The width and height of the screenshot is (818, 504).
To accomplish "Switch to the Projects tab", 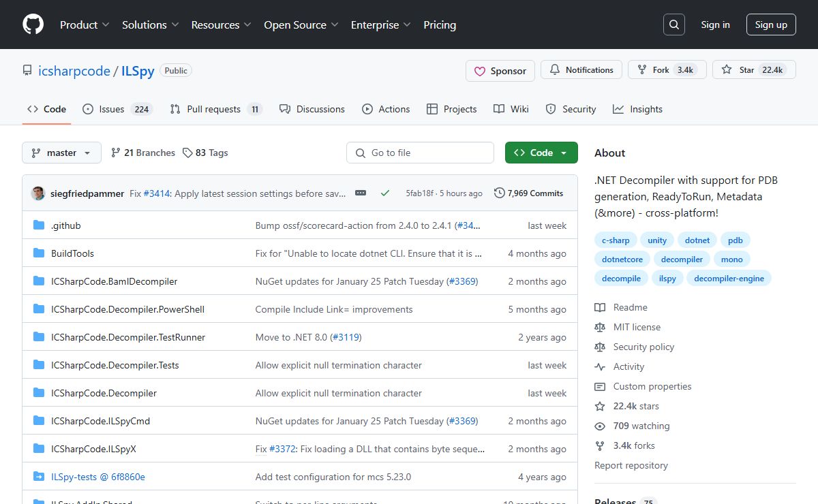I will [451, 109].
